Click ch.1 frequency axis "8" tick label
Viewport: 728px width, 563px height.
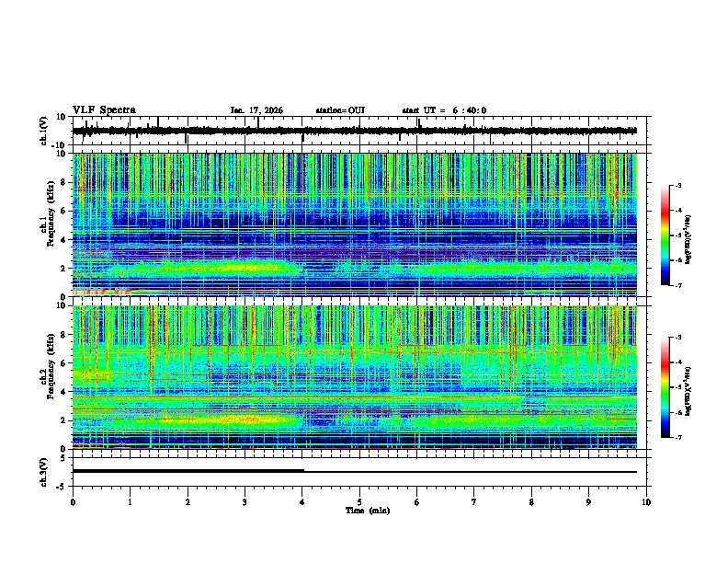point(64,182)
